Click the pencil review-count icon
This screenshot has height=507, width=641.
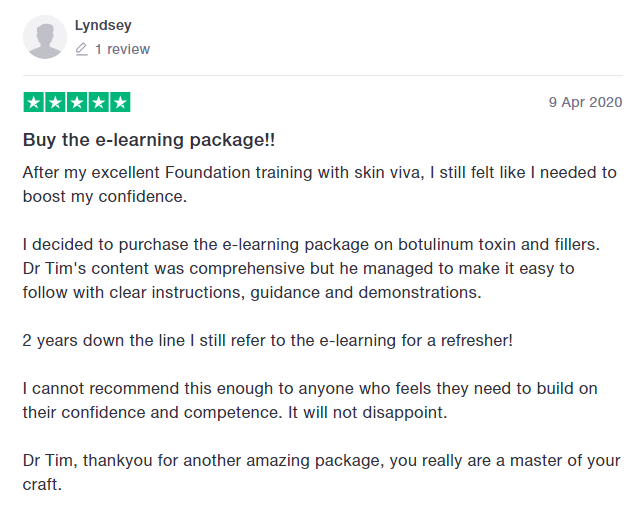point(82,49)
